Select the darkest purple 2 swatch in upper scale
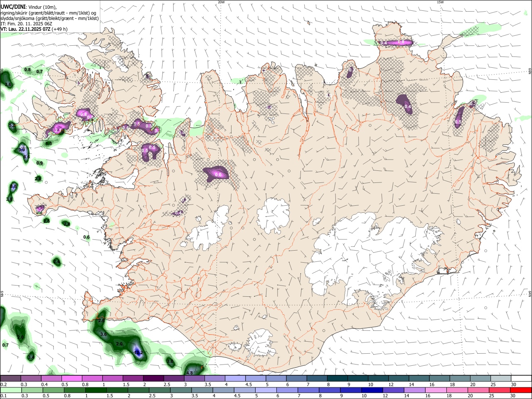The width and height of the screenshot is (532, 399). 153,378
